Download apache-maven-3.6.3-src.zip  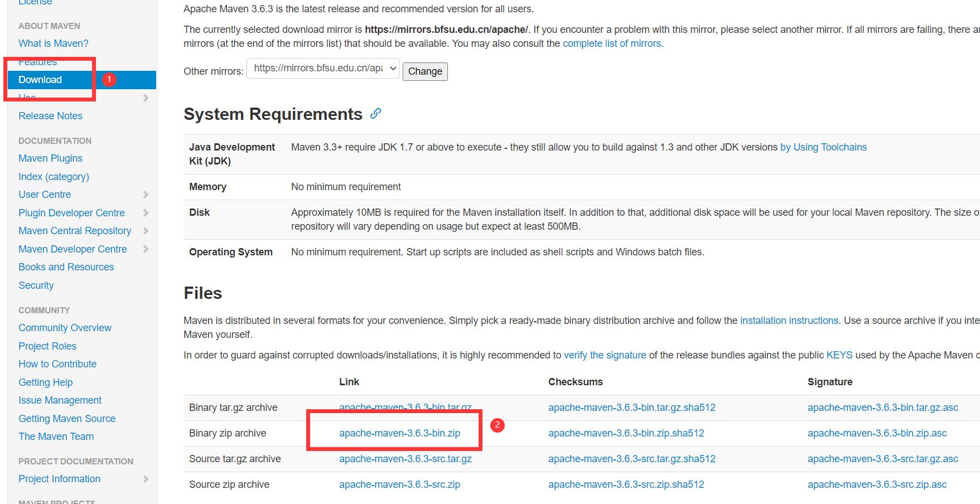tap(399, 484)
